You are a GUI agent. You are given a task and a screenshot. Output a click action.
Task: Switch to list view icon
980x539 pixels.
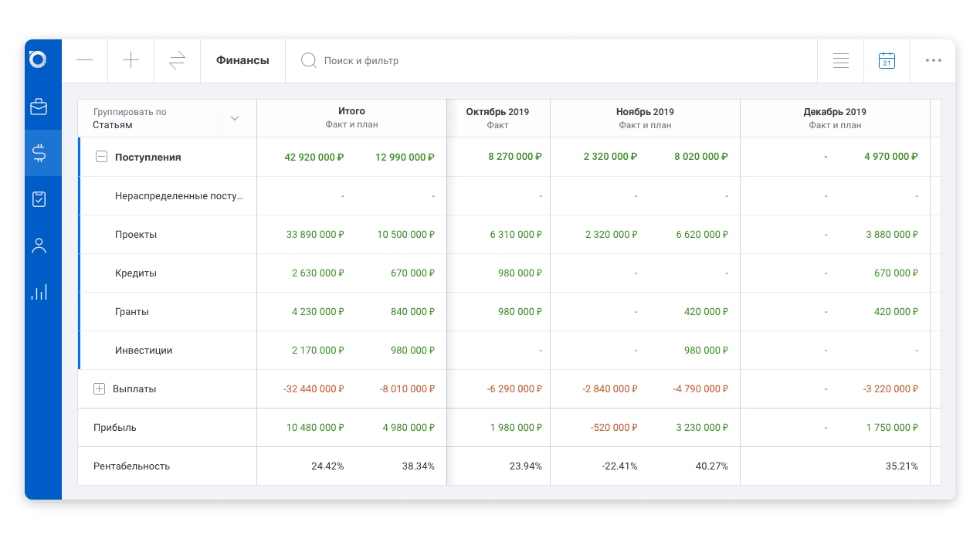pyautogui.click(x=841, y=60)
